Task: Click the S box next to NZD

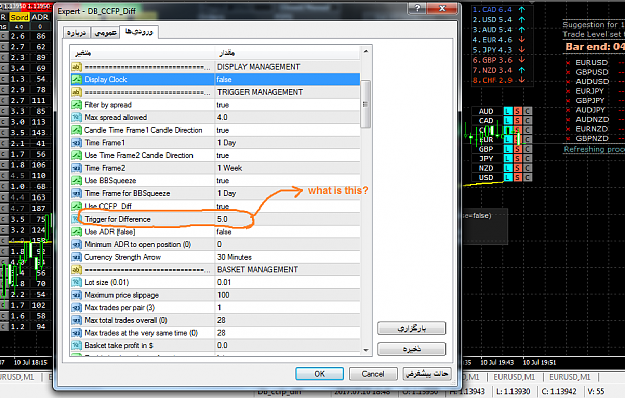Action: coord(517,168)
